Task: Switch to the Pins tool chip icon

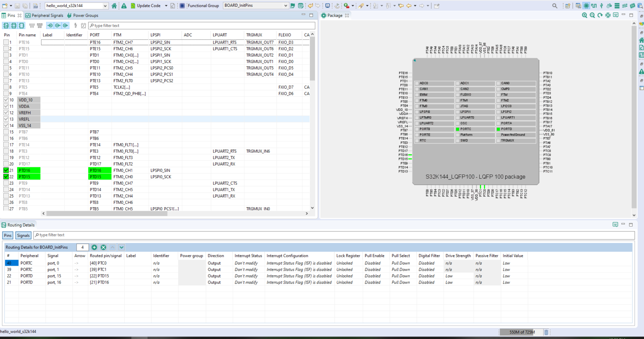Action: coord(586,6)
